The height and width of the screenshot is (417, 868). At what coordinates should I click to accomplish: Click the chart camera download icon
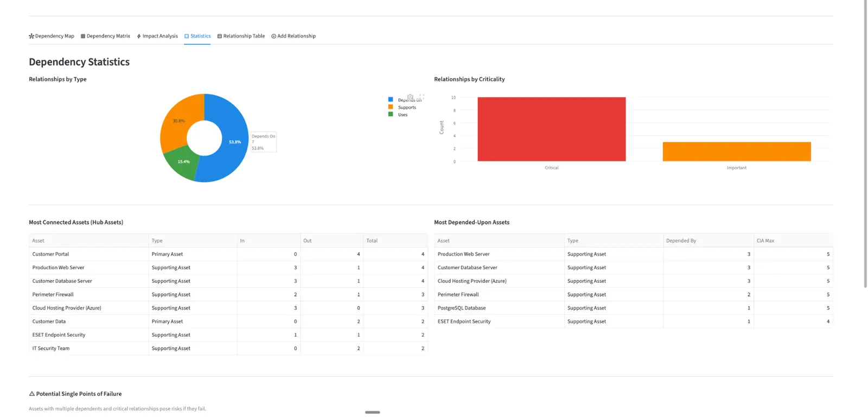click(411, 97)
